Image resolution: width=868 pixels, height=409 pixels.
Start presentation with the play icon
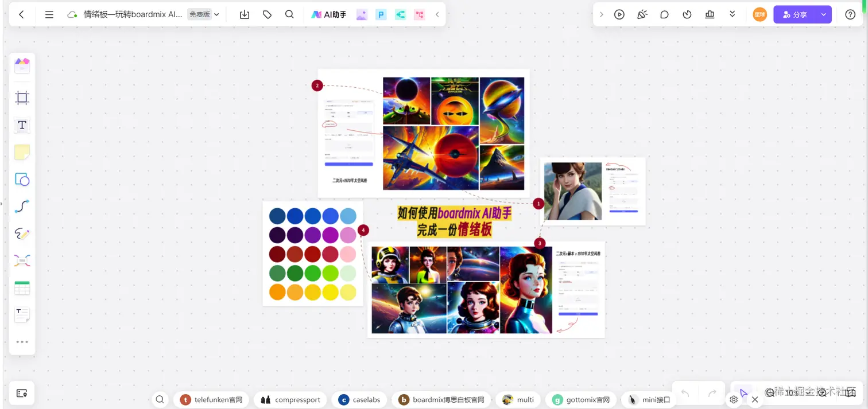tap(619, 15)
